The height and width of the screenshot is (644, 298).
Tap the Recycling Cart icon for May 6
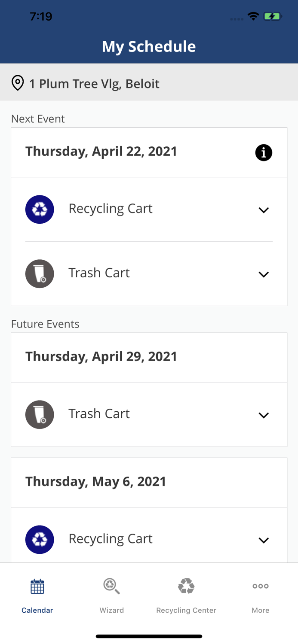[40, 539]
